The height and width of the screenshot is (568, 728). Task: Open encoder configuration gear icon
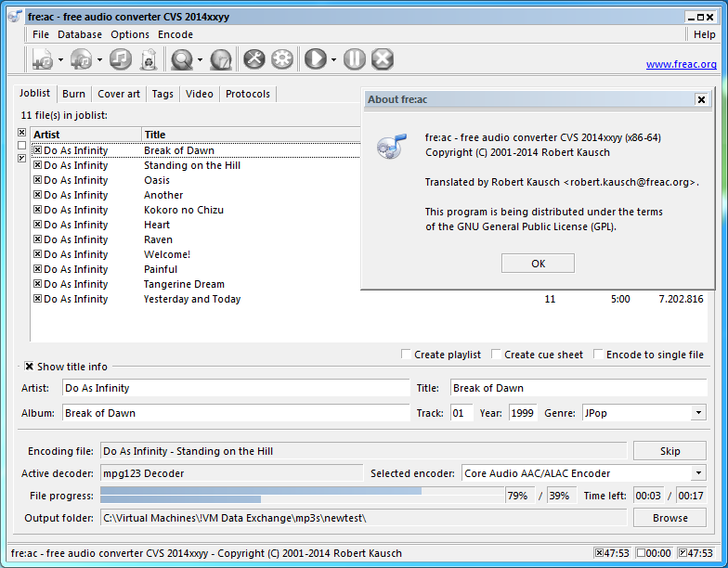tap(282, 59)
